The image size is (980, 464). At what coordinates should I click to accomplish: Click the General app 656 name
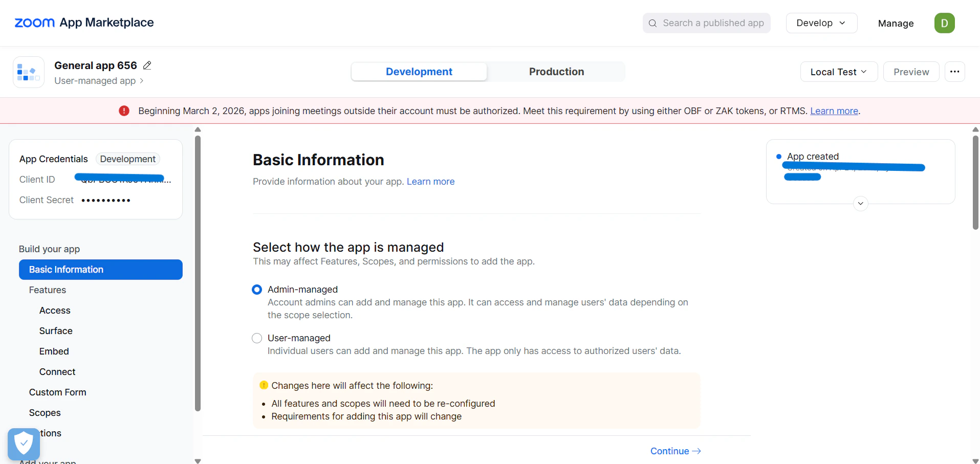point(96,65)
